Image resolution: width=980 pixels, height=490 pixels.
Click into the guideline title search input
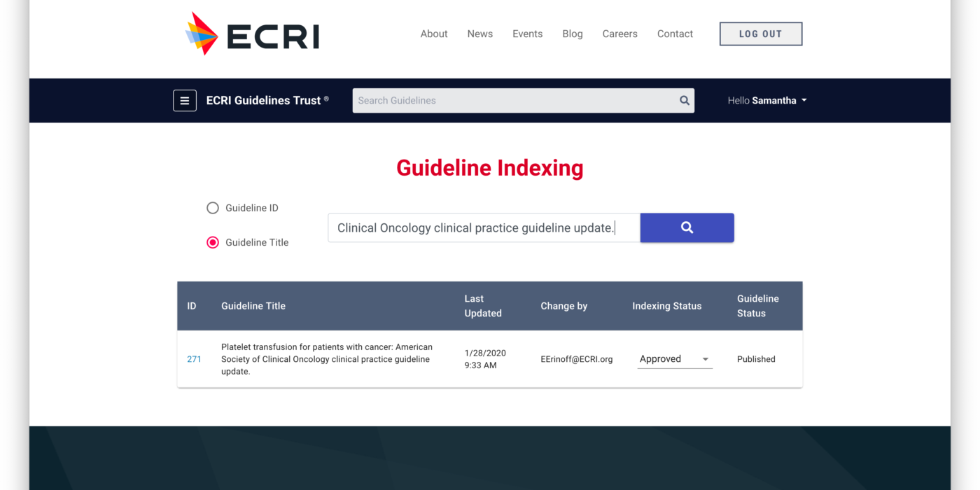tap(483, 228)
